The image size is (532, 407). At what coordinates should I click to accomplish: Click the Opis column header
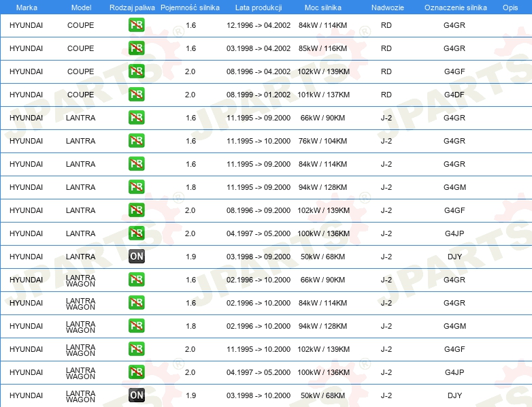click(x=510, y=7)
